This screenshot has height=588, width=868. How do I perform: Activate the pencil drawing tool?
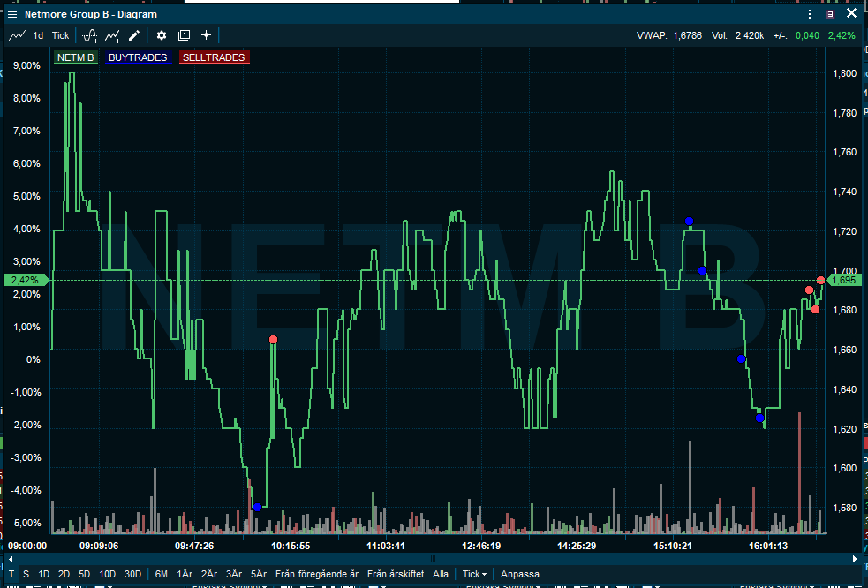click(134, 35)
